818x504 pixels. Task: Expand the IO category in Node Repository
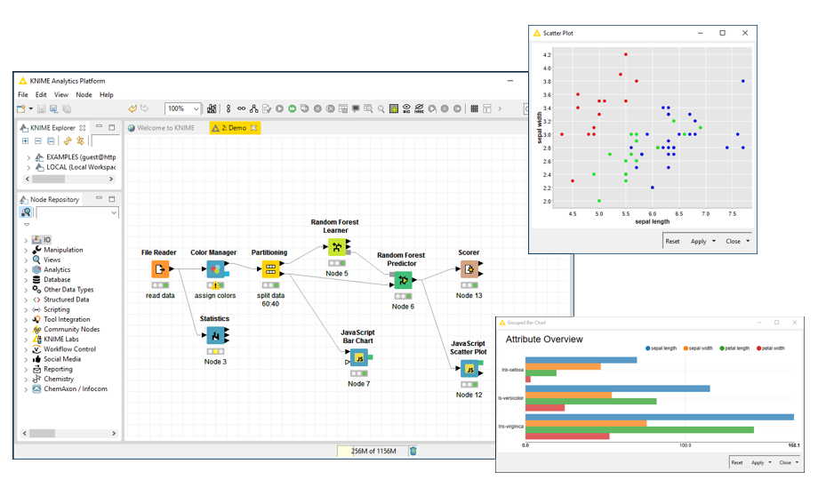tap(26, 240)
